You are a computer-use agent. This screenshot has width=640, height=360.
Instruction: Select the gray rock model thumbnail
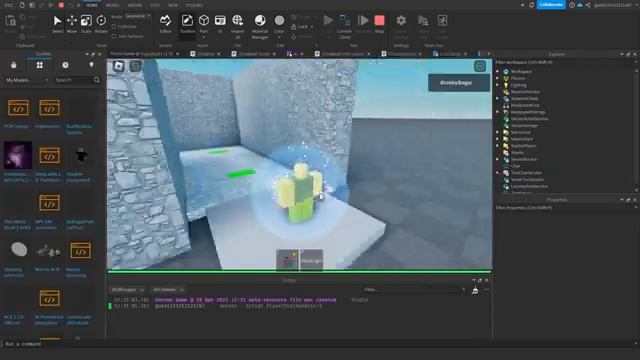tap(19, 249)
